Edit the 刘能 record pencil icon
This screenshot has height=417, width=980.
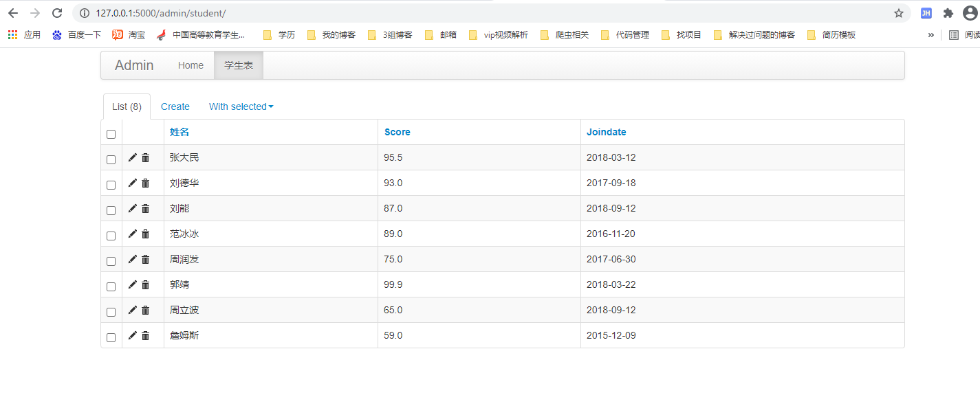pos(133,208)
